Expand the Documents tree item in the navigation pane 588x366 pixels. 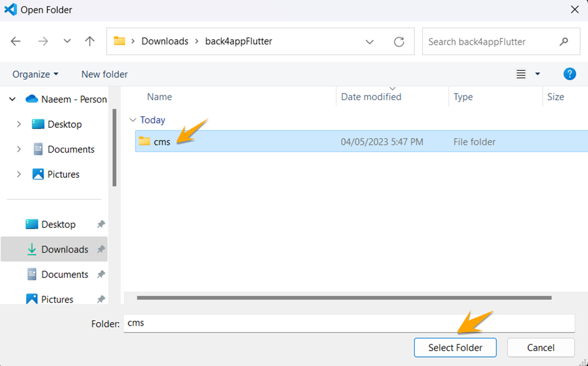point(17,149)
